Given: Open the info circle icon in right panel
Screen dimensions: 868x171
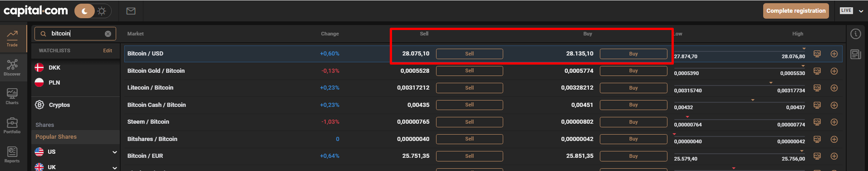Looking at the screenshot, I should (x=856, y=34).
